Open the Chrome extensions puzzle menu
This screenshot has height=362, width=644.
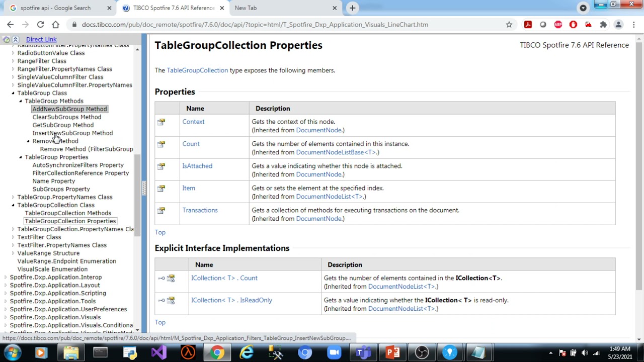(x=603, y=24)
